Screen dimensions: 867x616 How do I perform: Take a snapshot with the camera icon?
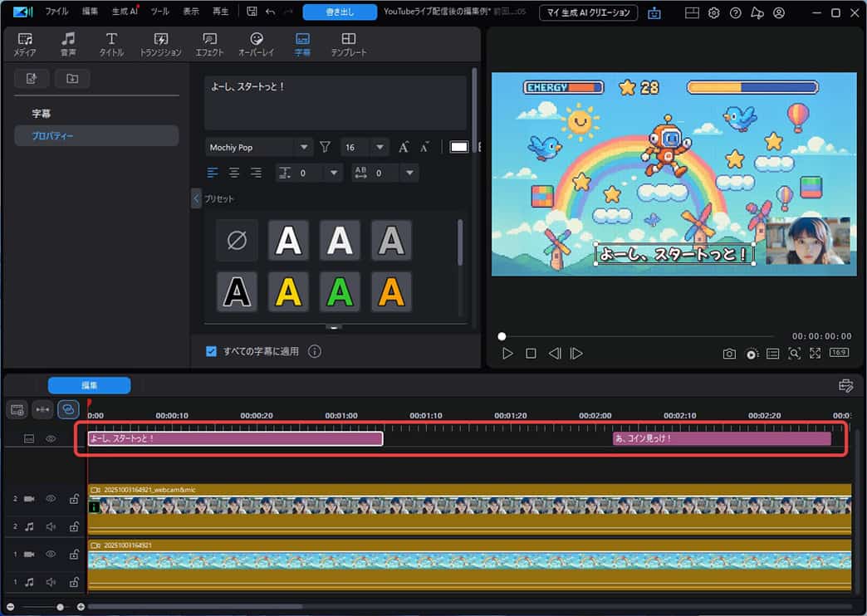point(729,353)
